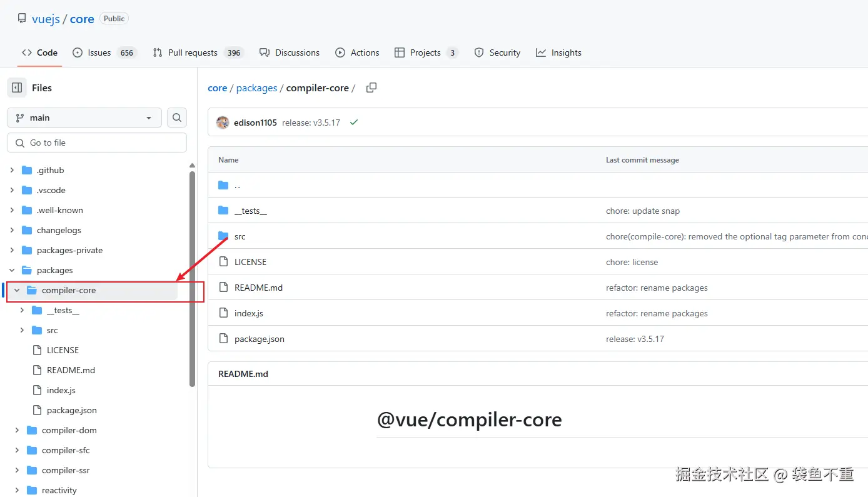Open the Pull requests tab
The image size is (868, 497).
tap(197, 53)
